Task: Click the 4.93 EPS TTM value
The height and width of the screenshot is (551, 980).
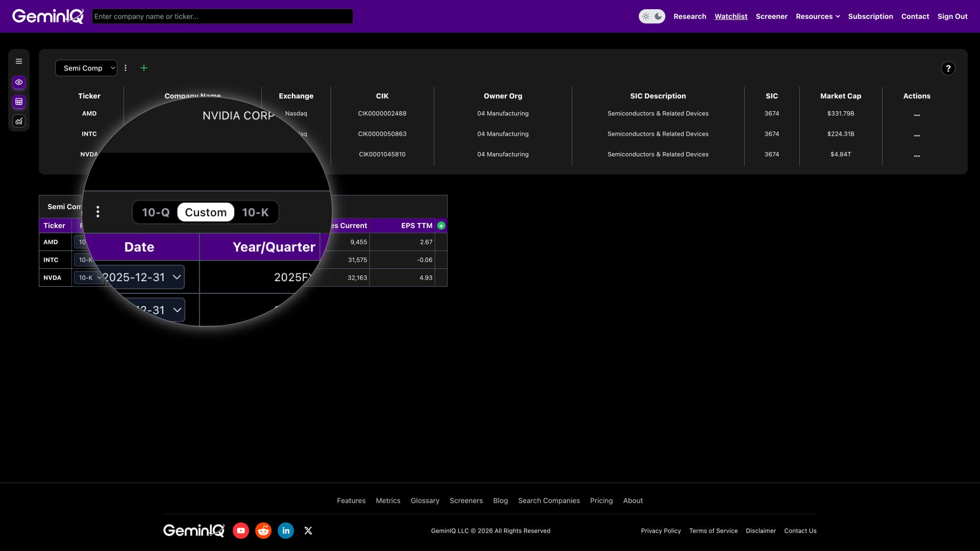Action: coord(426,278)
